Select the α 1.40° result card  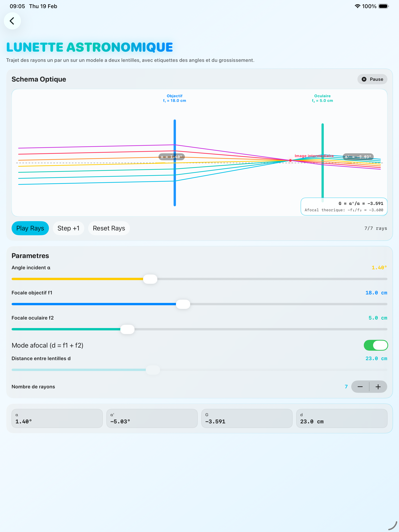57,419
